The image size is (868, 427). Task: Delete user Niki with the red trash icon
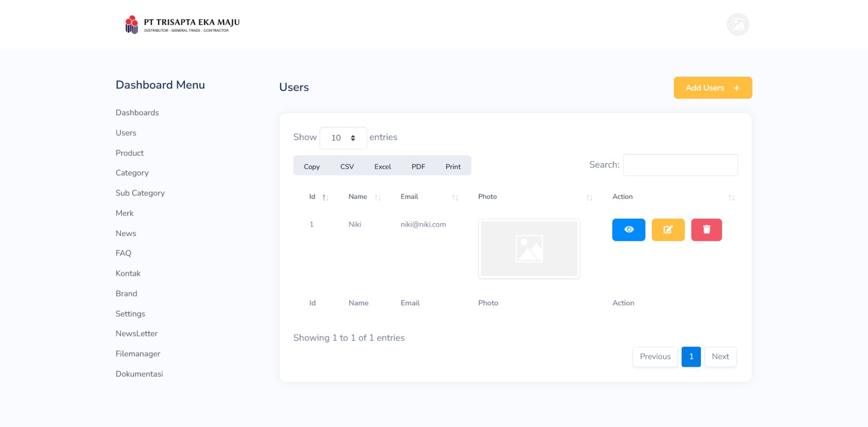(x=706, y=230)
